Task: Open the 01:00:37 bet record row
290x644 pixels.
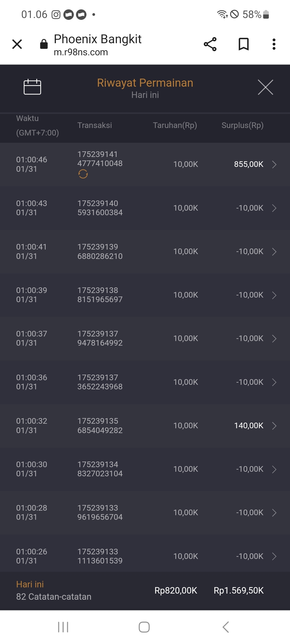Action: tap(145, 338)
